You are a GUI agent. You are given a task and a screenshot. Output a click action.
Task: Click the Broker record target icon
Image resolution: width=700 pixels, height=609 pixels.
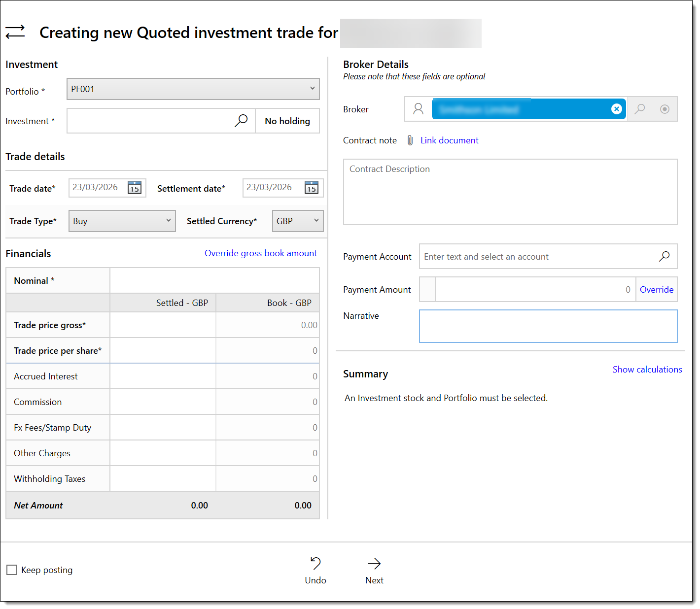[665, 109]
